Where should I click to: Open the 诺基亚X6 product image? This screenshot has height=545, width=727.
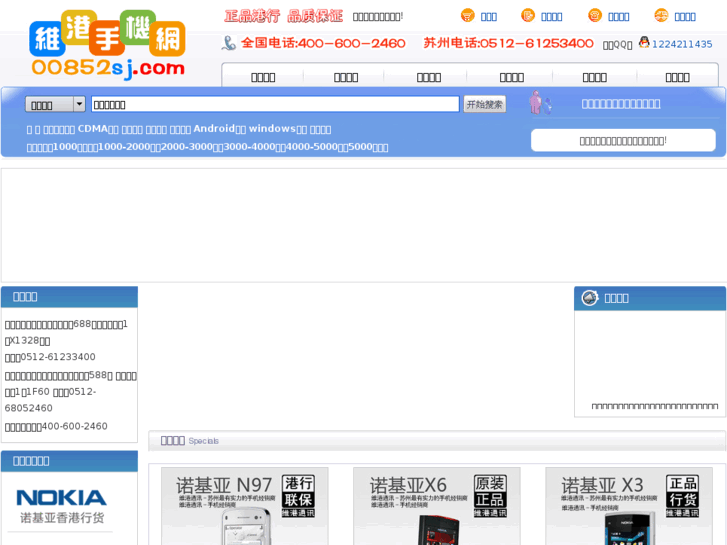tap(437, 506)
